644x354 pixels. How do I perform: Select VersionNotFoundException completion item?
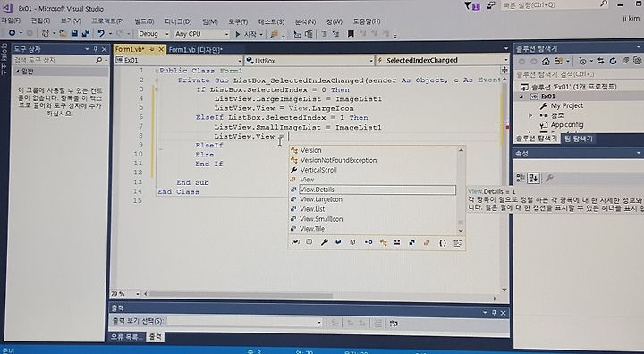[338, 160]
